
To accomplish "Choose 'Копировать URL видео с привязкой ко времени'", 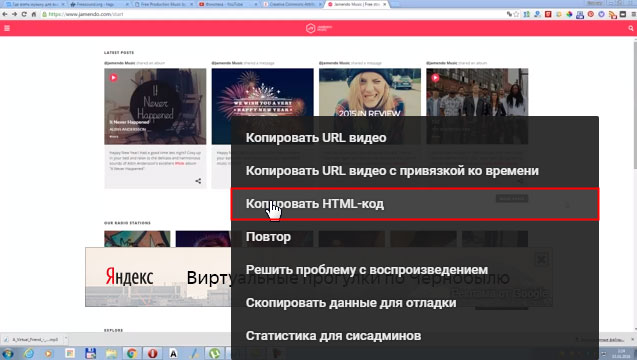I will (x=415, y=171).
